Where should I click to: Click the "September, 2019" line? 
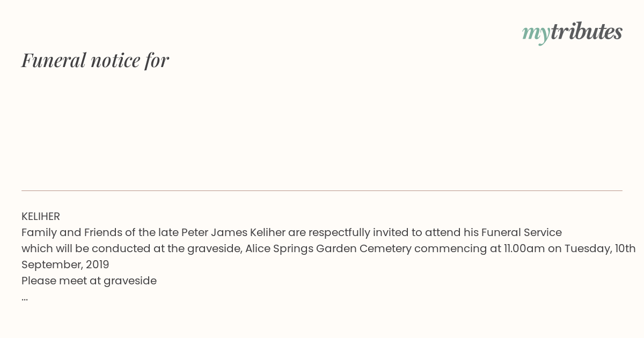(65, 264)
